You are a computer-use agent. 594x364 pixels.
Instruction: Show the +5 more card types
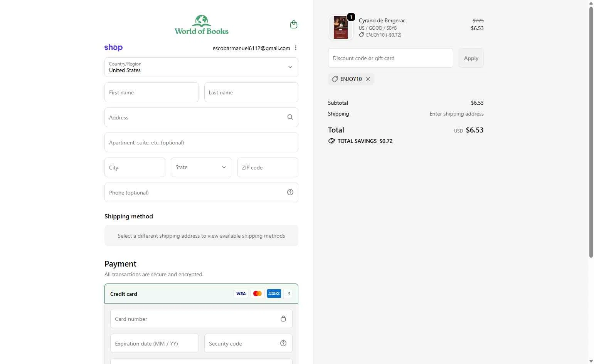[x=288, y=294]
